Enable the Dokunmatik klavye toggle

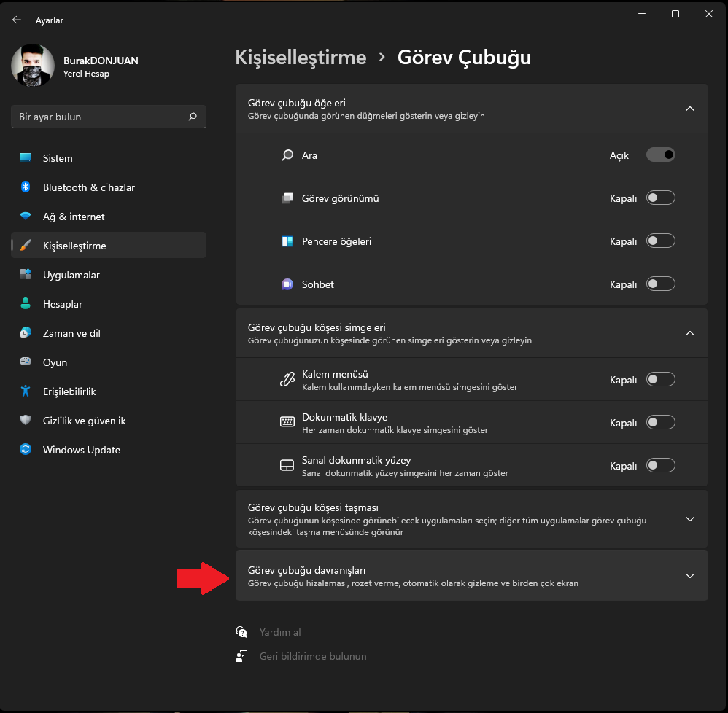pos(660,422)
